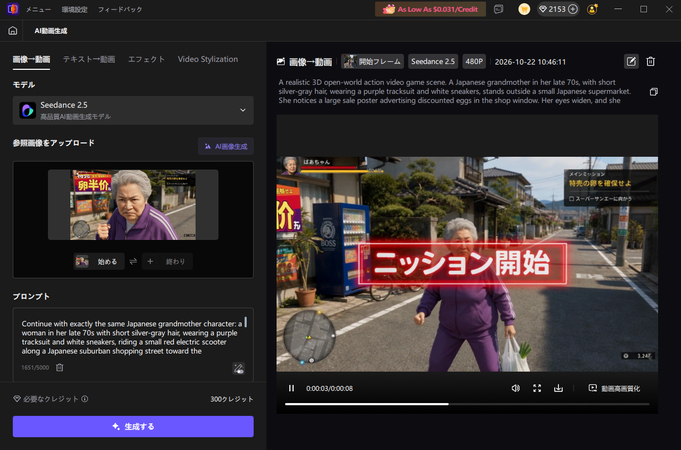Click the AI画像生成 button
The width and height of the screenshot is (681, 450).
[x=226, y=146]
